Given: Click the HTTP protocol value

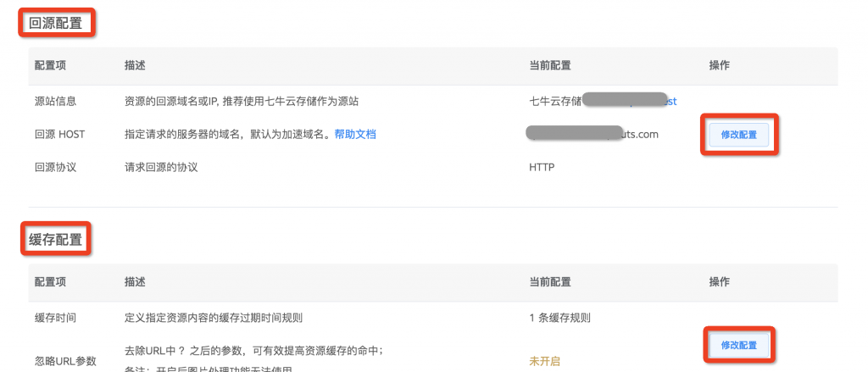Looking at the screenshot, I should pyautogui.click(x=542, y=167).
